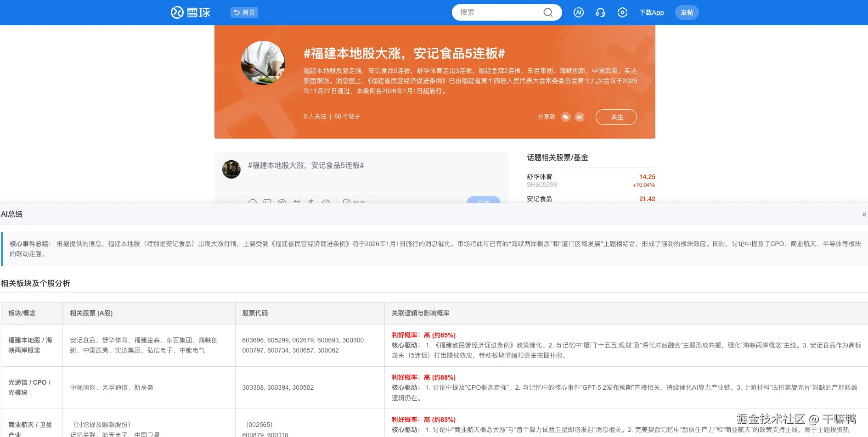The width and height of the screenshot is (868, 437).
Task: Open the QR code scan icon
Action: pyautogui.click(x=622, y=12)
